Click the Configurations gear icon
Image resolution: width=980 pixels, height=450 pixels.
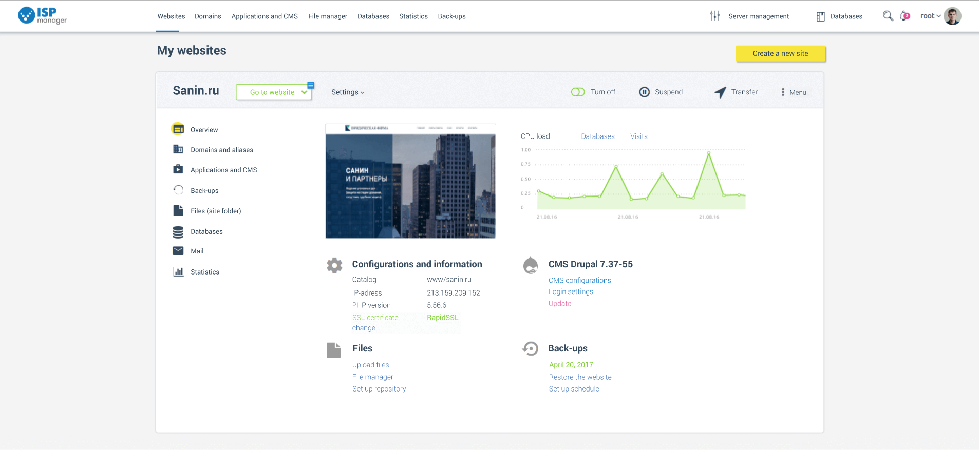[334, 265]
